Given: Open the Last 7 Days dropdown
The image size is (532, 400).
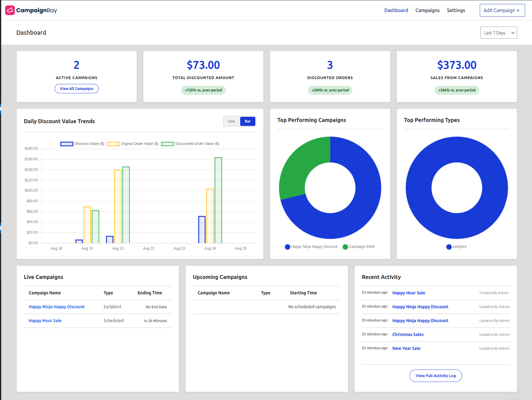Looking at the screenshot, I should (498, 32).
